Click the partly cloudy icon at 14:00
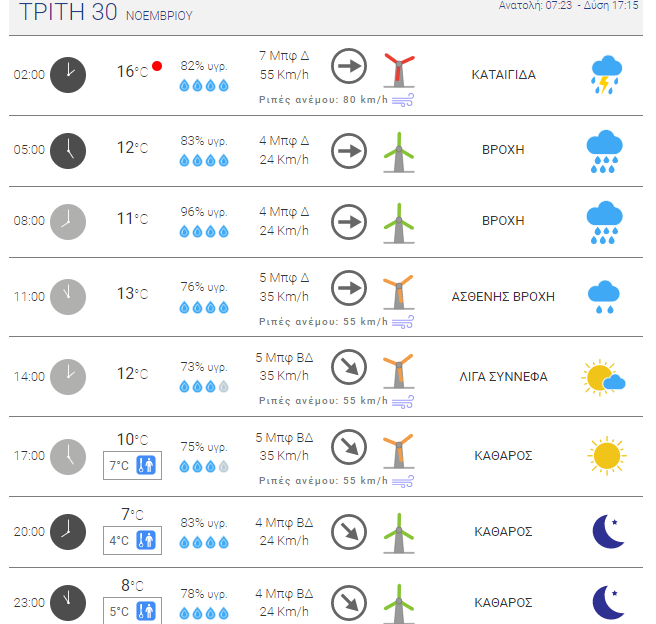 [603, 377]
